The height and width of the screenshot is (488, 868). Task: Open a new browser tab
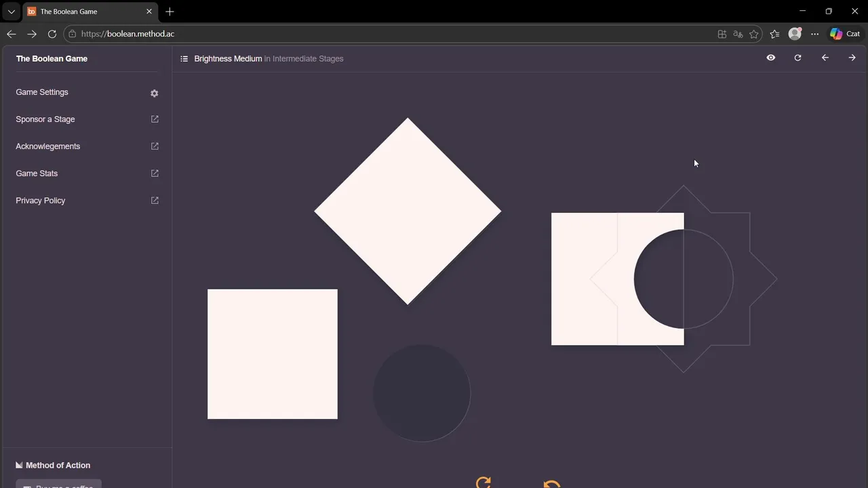tap(170, 12)
